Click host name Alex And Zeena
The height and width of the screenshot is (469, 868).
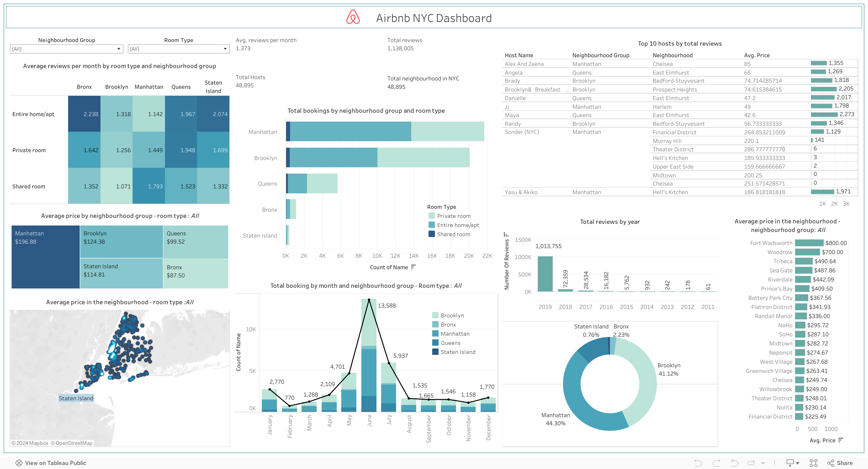click(x=524, y=64)
